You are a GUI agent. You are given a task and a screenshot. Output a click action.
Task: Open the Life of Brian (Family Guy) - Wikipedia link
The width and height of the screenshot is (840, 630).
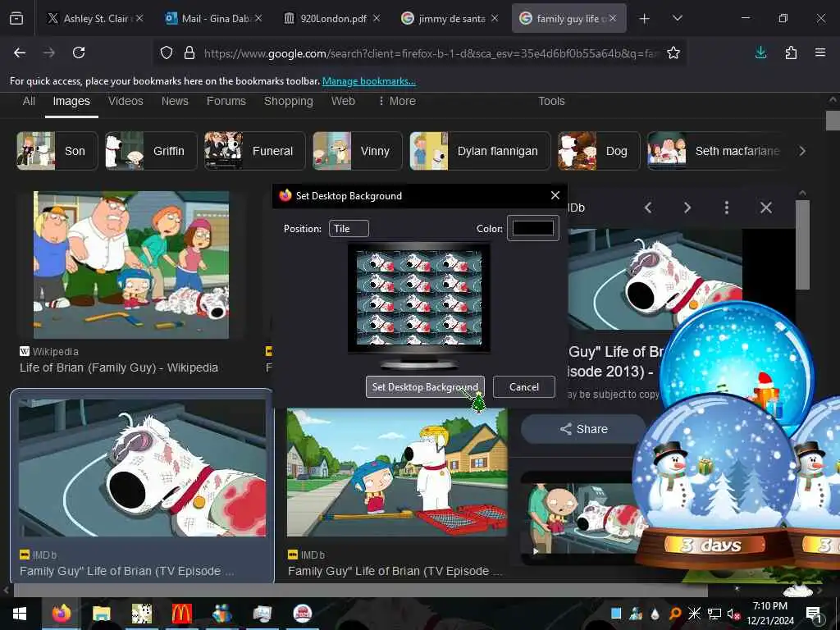pyautogui.click(x=119, y=368)
